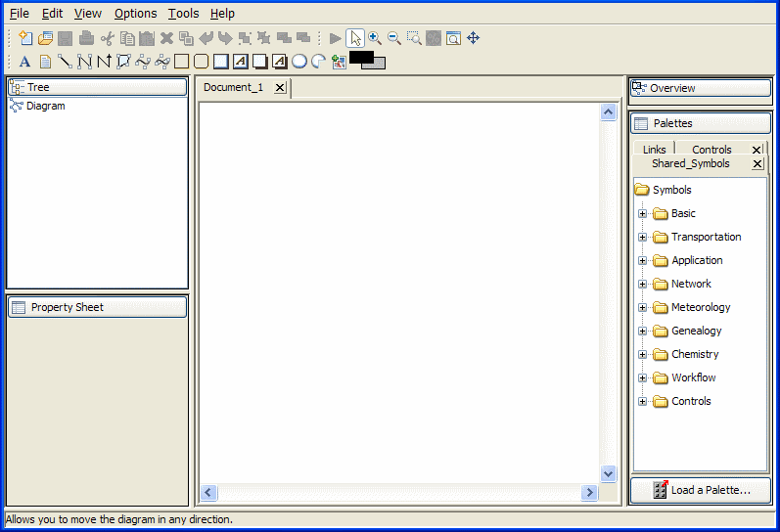Viewport: 780px width, 532px height.
Task: Select the Pan move arrows tool
Action: [x=474, y=38]
